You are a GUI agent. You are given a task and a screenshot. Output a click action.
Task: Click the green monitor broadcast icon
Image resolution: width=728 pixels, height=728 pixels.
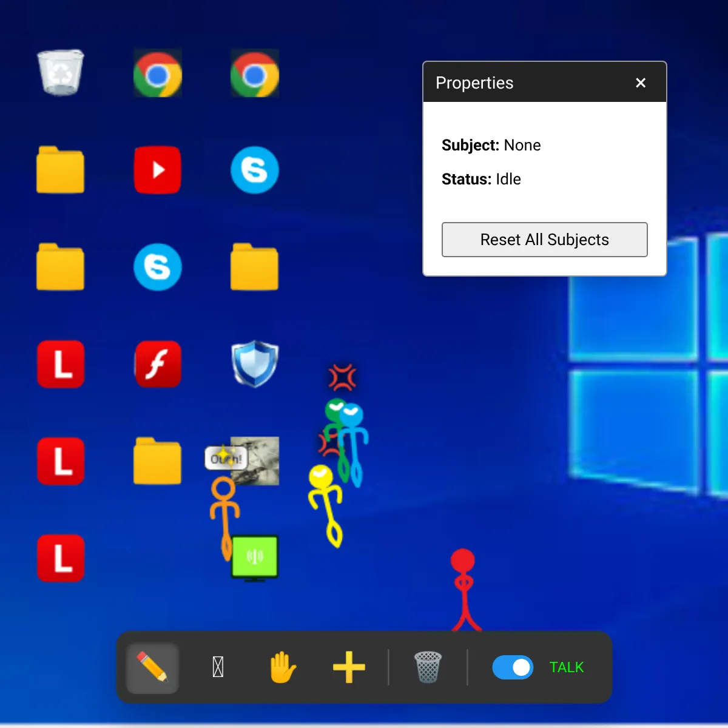tap(255, 557)
